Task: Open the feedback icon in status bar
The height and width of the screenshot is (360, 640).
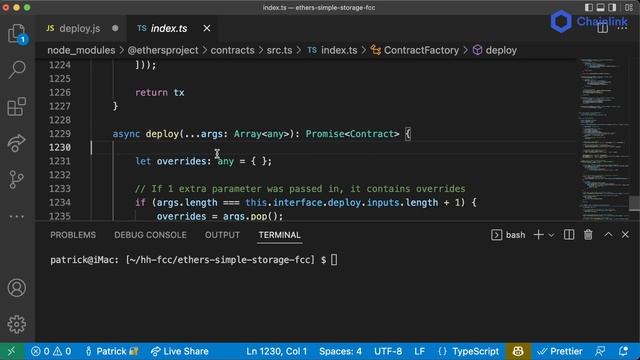Action: tap(600, 351)
